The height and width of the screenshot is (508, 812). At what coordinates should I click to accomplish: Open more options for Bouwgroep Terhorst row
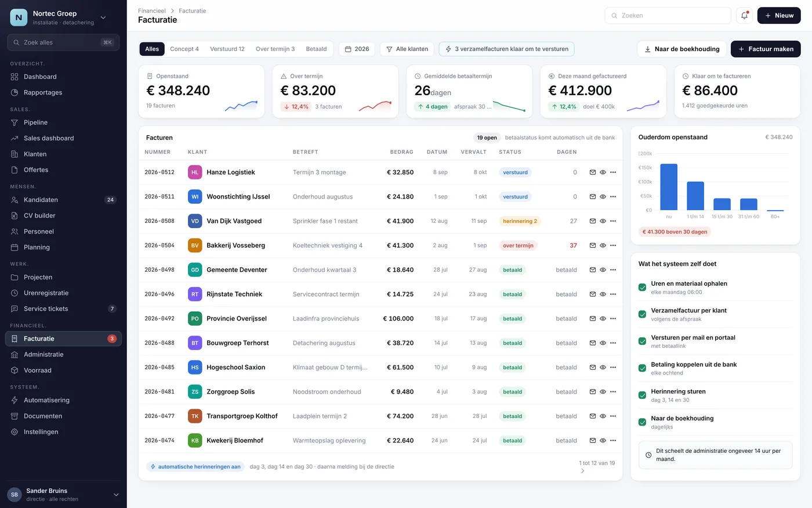pos(613,343)
